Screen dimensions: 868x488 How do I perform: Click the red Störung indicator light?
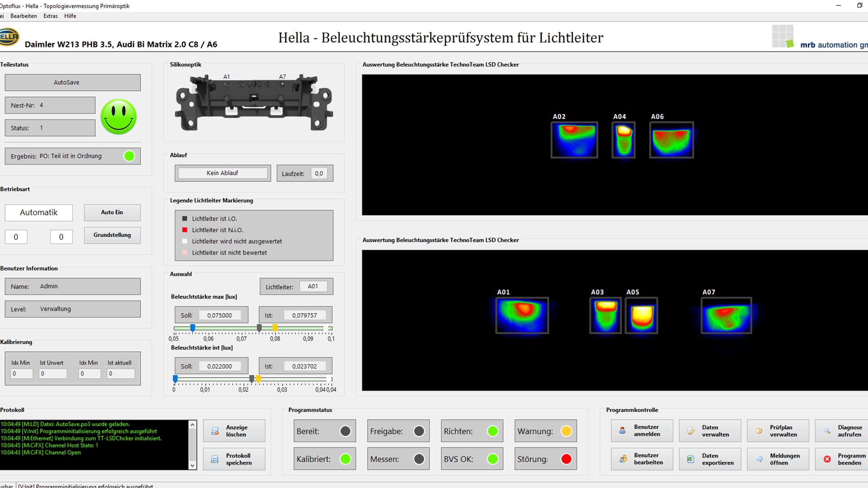[x=566, y=459]
